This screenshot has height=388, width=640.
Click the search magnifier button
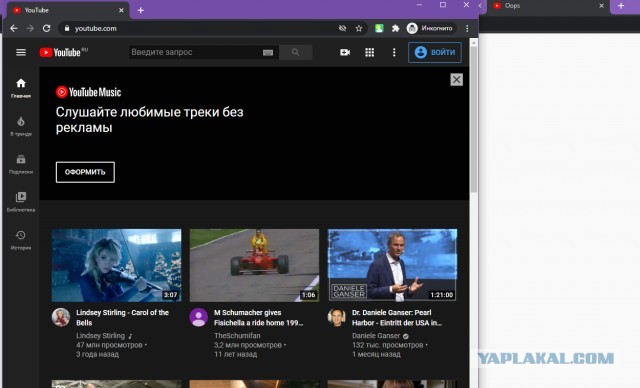coord(296,52)
